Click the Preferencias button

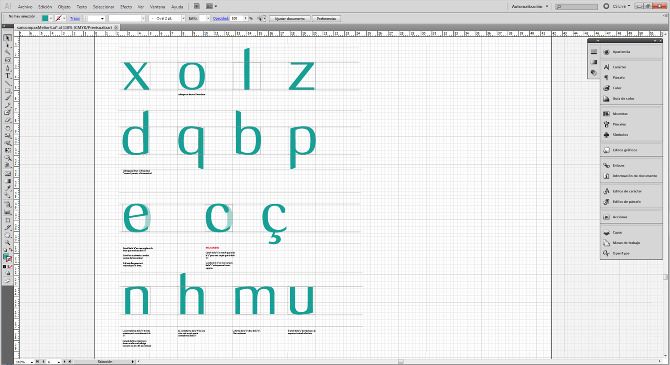326,19
